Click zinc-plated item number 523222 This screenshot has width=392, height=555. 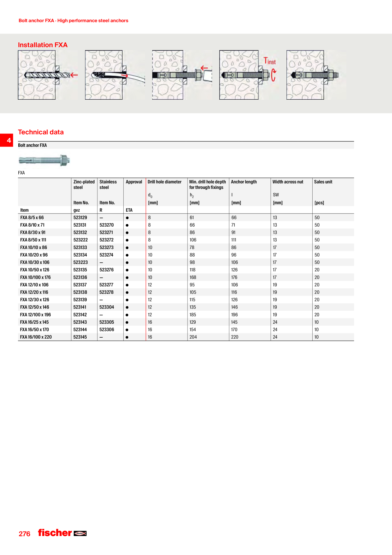(x=81, y=240)
